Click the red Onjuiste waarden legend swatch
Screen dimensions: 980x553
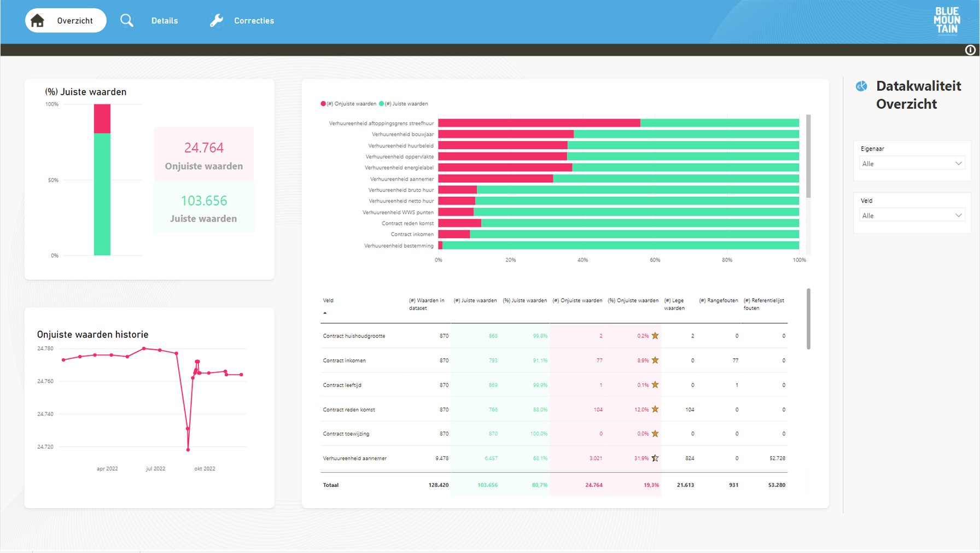tap(323, 104)
